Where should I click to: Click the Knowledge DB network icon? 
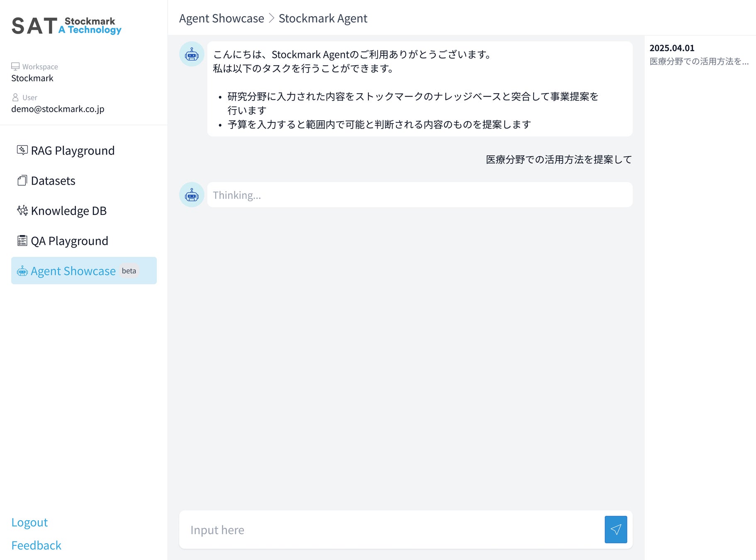pyautogui.click(x=22, y=211)
